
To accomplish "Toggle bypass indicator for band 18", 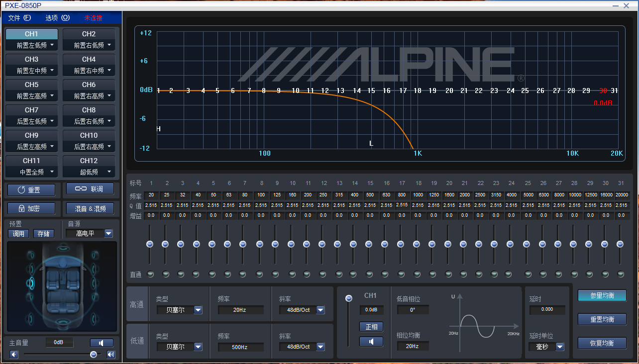I will click(417, 274).
